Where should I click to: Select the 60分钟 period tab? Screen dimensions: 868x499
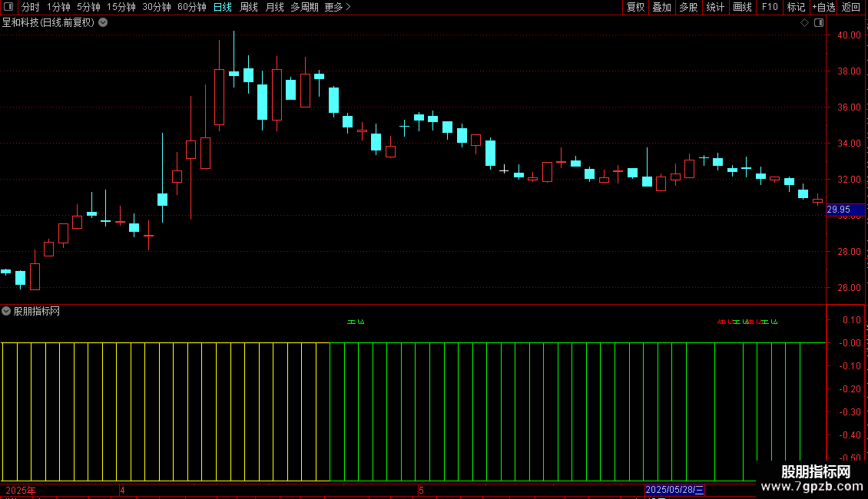coord(191,7)
